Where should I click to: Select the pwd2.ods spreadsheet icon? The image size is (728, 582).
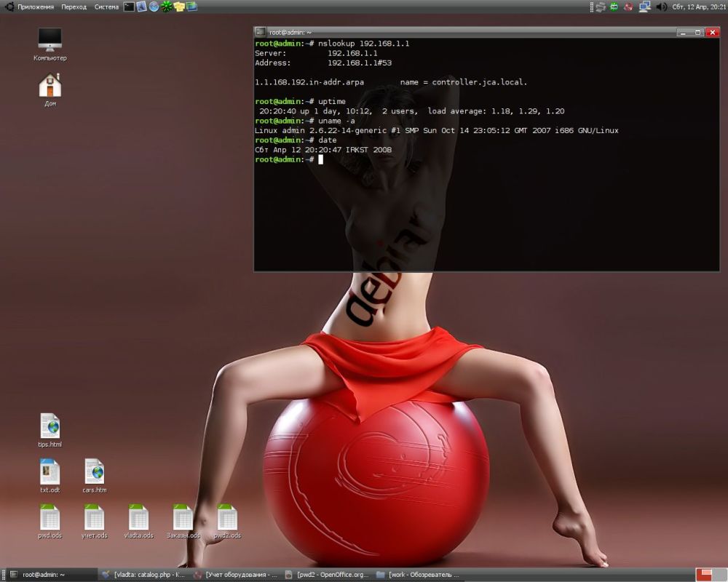(227, 521)
